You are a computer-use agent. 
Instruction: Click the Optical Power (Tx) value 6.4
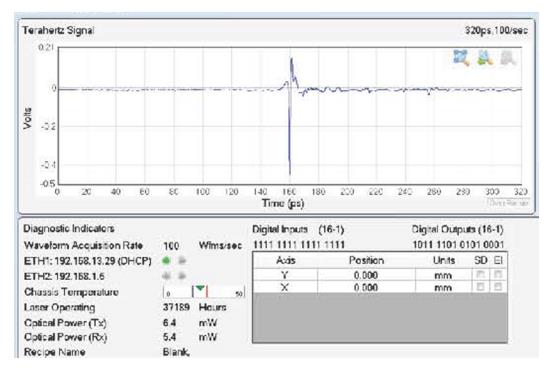169,322
